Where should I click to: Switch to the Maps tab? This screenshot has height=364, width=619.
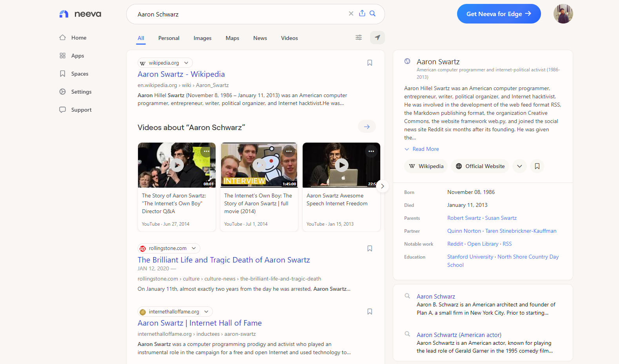[232, 38]
